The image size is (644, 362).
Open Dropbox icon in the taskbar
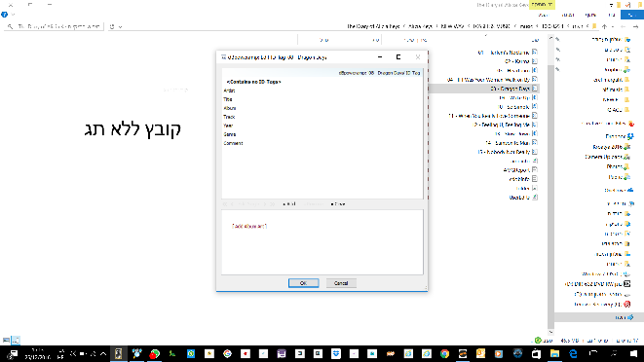pyautogui.click(x=336, y=354)
